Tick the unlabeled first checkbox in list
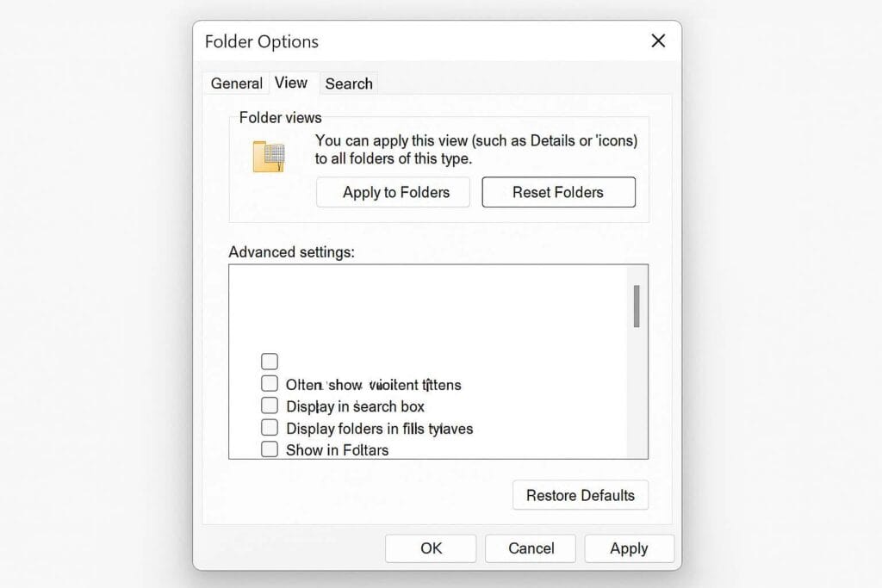The image size is (882, 588). tap(270, 362)
